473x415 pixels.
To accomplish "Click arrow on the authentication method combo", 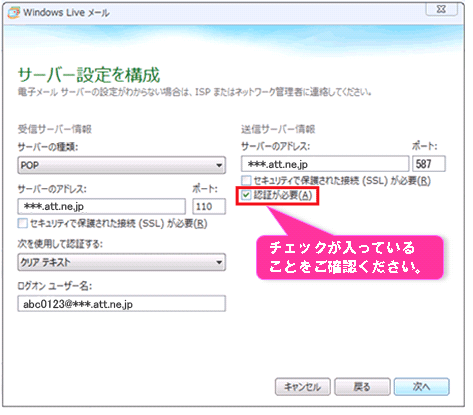I will (x=219, y=262).
